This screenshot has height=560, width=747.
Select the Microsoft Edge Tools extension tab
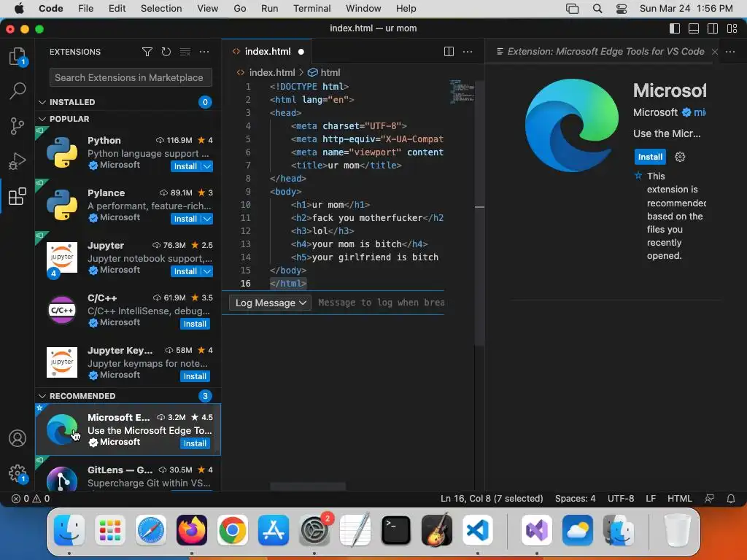click(x=605, y=52)
